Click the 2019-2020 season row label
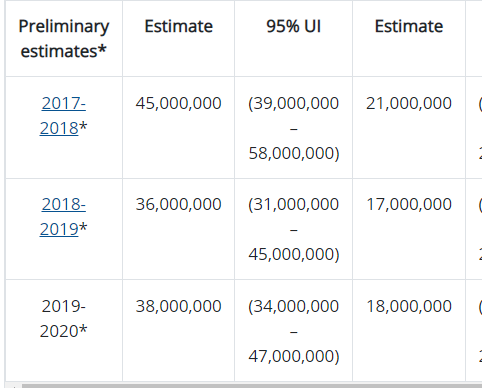 (x=63, y=319)
